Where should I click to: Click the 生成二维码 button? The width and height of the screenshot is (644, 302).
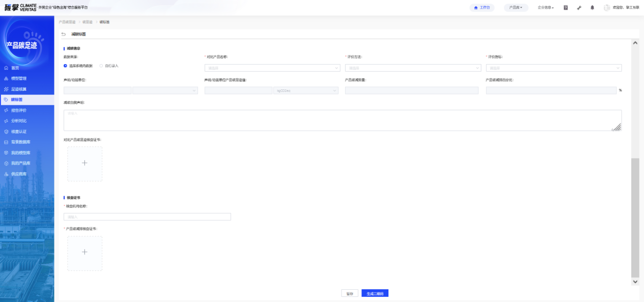point(375,293)
